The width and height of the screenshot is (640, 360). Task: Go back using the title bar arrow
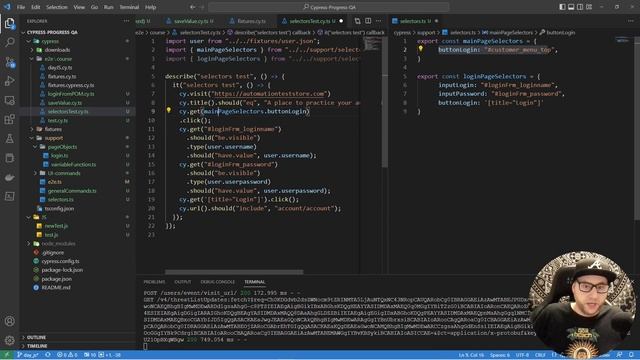click(192, 7)
